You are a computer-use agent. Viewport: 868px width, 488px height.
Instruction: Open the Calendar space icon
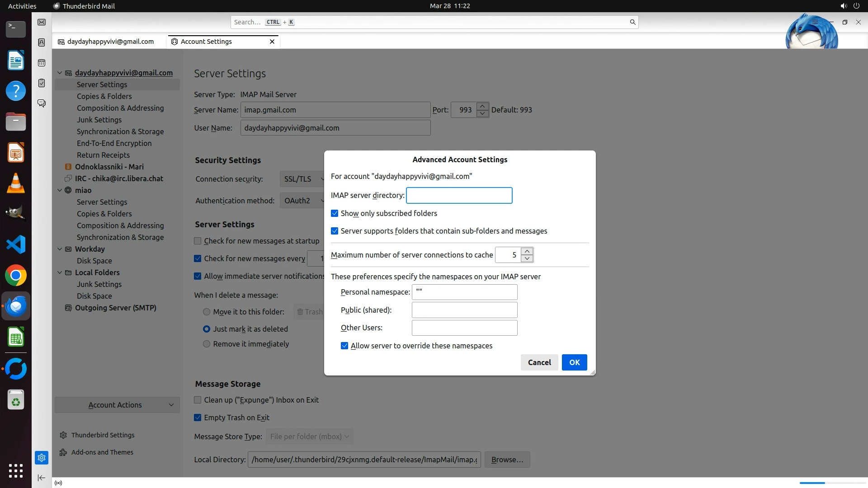pyautogui.click(x=42, y=63)
